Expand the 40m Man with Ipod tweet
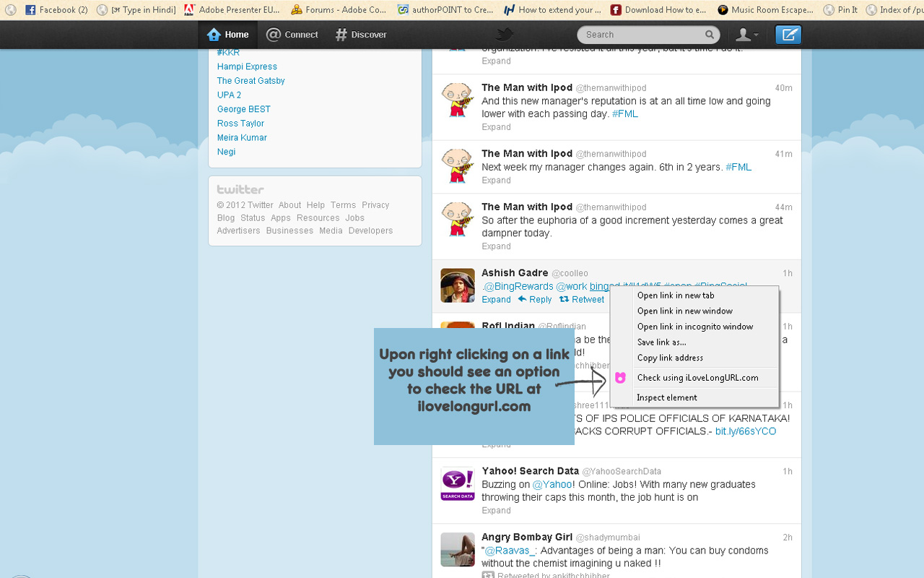Image resolution: width=924 pixels, height=578 pixels. point(496,127)
